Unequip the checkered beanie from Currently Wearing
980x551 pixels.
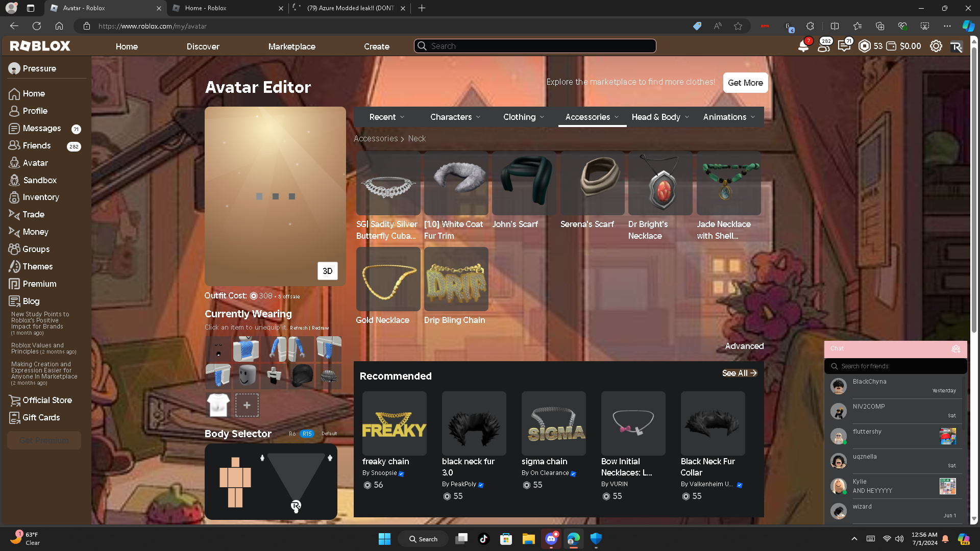pos(329,377)
